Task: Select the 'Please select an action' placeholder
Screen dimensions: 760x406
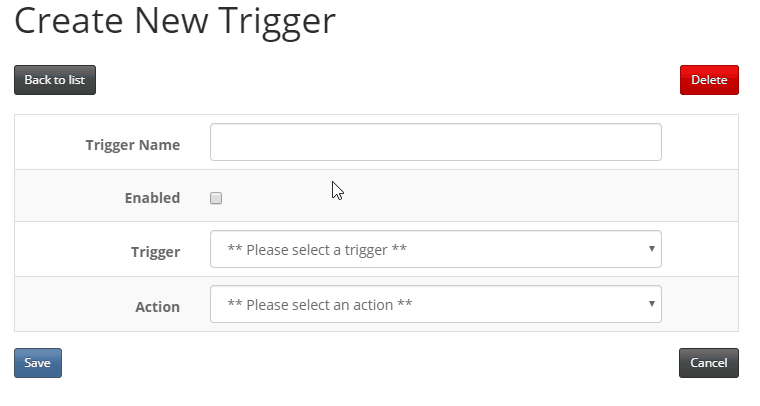Action: [320, 305]
